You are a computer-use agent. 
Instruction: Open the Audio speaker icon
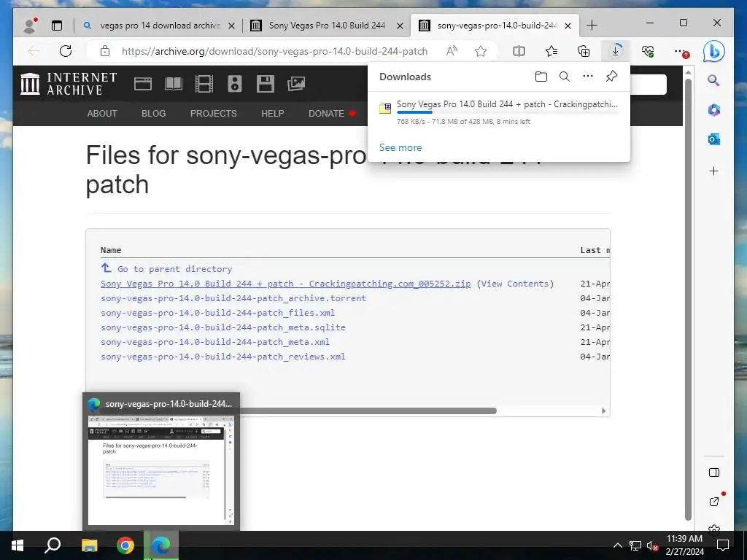click(234, 84)
